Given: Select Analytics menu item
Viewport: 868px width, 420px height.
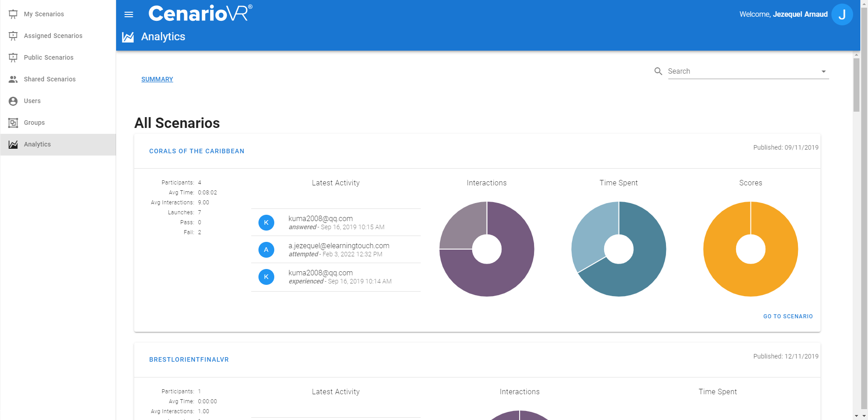Looking at the screenshot, I should tap(58, 144).
